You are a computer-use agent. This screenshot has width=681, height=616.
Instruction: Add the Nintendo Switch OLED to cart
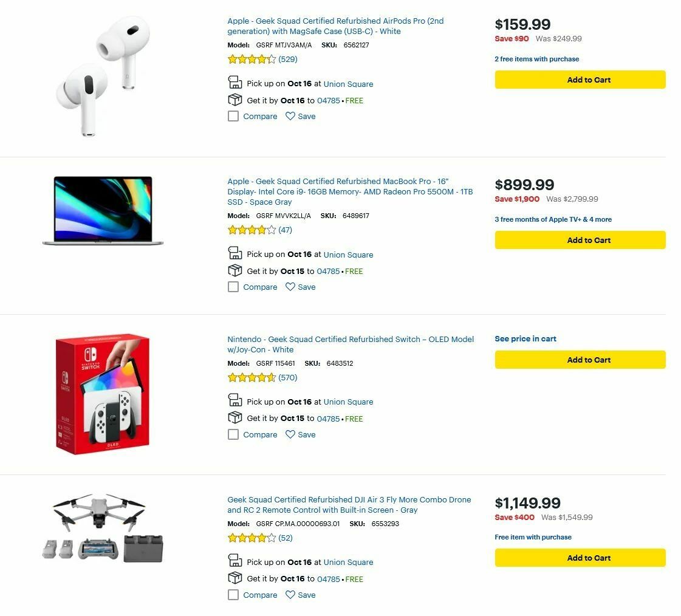[580, 360]
